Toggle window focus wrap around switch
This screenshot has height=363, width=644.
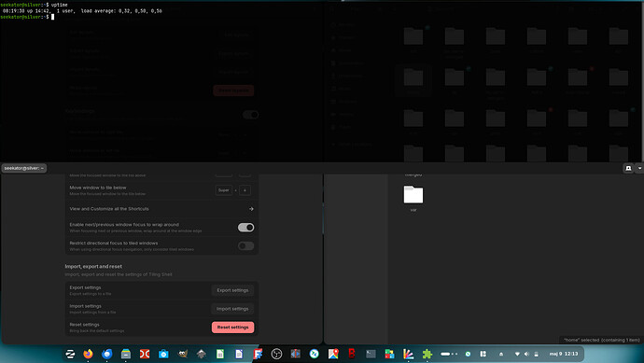click(x=245, y=228)
